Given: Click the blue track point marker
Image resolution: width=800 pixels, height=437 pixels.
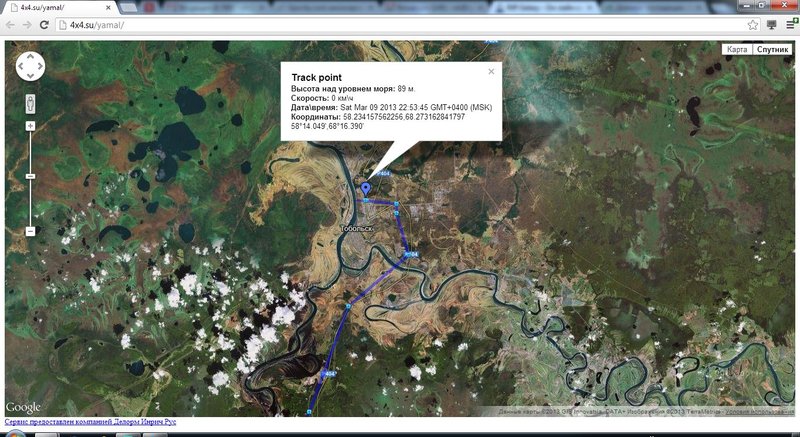Looking at the screenshot, I should pos(366,188).
